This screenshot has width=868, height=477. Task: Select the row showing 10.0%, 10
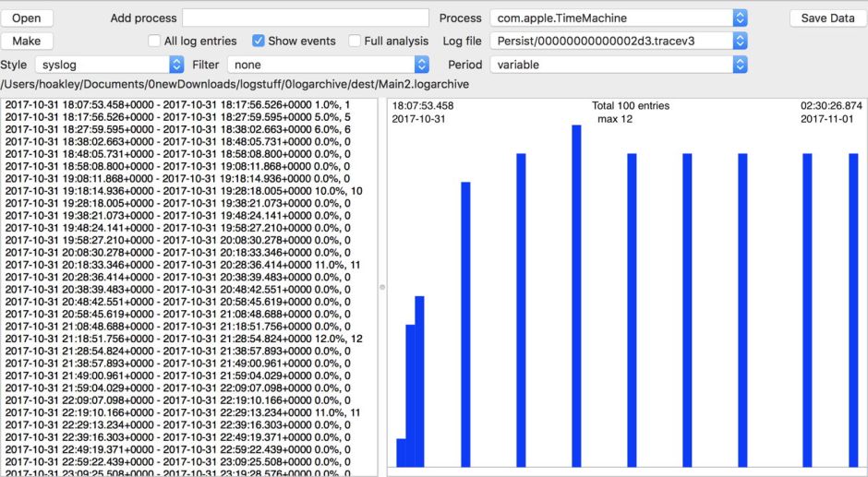coord(183,191)
